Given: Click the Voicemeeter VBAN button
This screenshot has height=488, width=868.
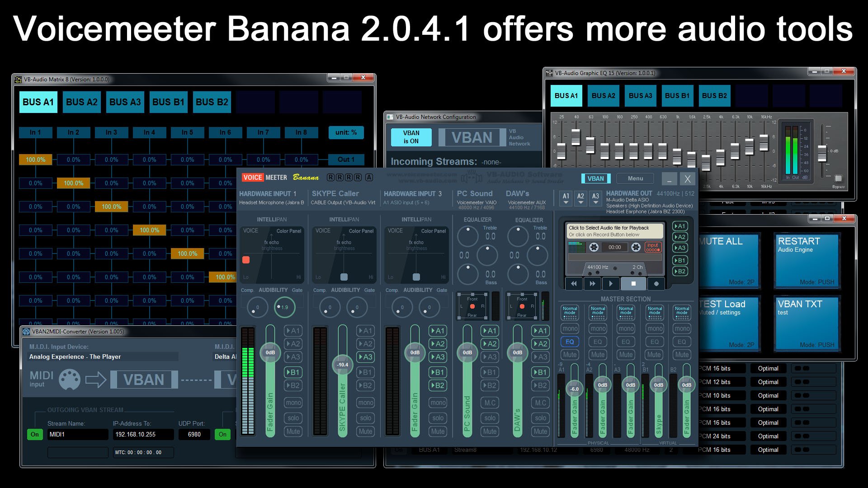Looking at the screenshot, I should click(595, 178).
